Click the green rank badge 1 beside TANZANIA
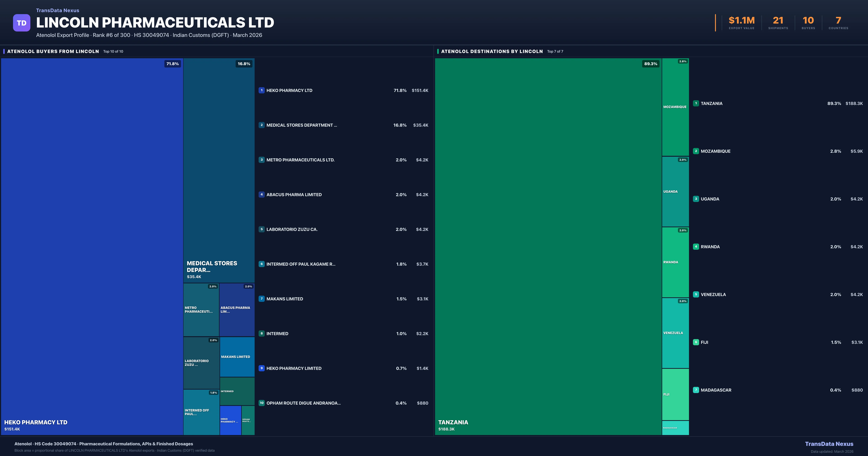This screenshot has height=456, width=868. [696, 104]
